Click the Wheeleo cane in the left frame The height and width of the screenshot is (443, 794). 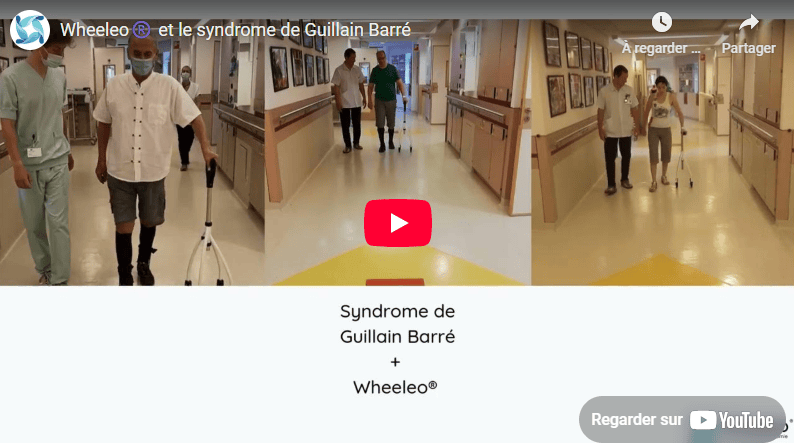click(x=208, y=223)
